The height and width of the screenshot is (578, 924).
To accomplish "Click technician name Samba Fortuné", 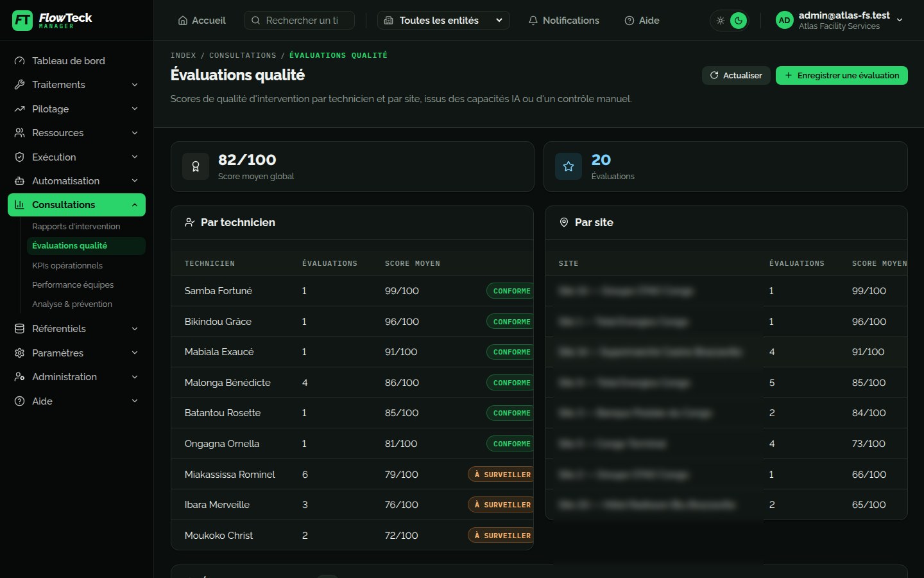I will coord(218,291).
